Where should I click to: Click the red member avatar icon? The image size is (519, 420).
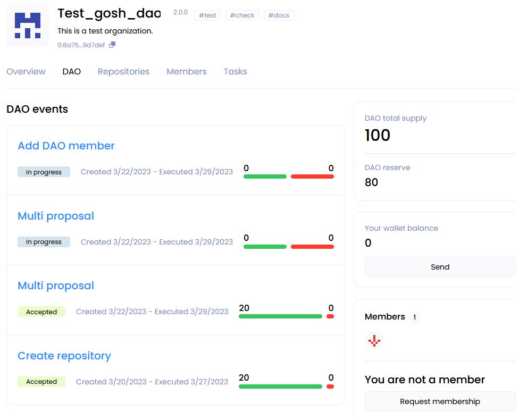374,341
